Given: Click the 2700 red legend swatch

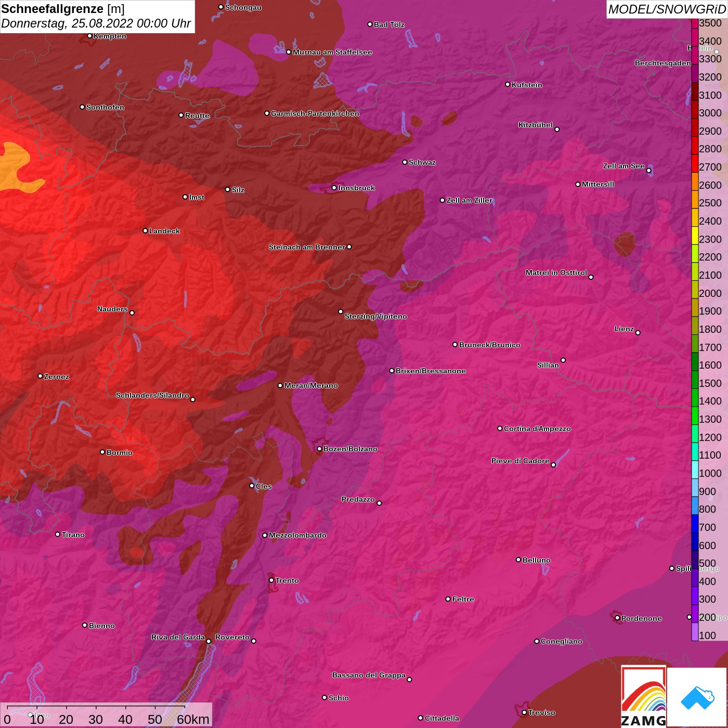Looking at the screenshot, I should tap(695, 163).
